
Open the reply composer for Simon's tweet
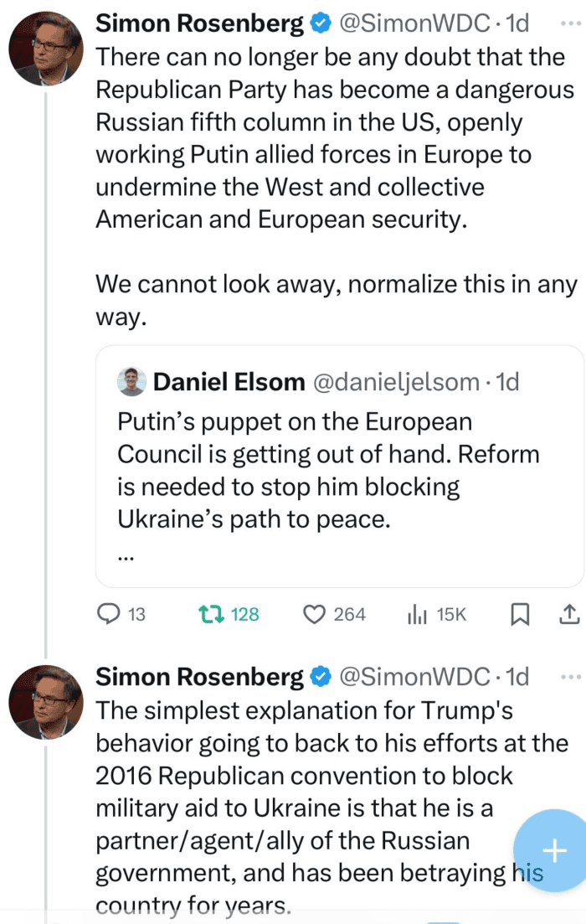pos(110,614)
